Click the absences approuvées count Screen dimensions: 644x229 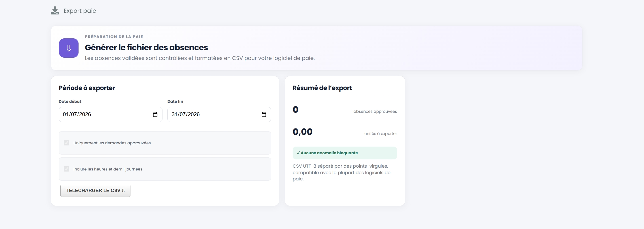(x=295, y=110)
